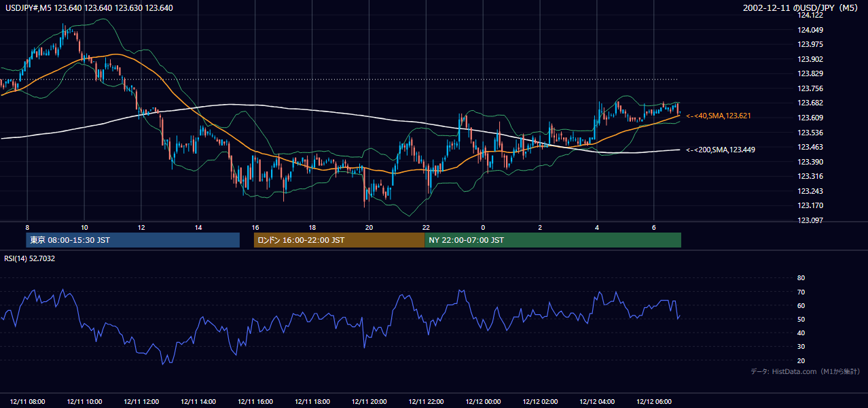Click price axis label 123.902
Viewport: 868px width, 408px height.
[x=810, y=59]
